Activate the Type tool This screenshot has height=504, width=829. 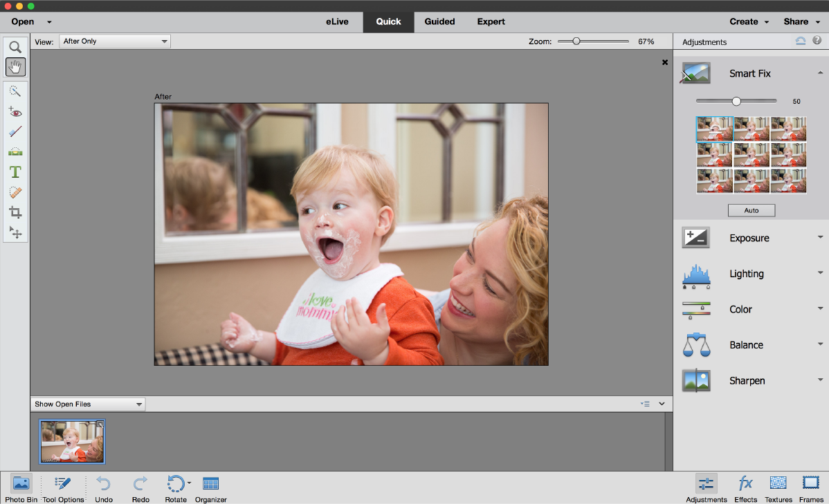(x=15, y=171)
